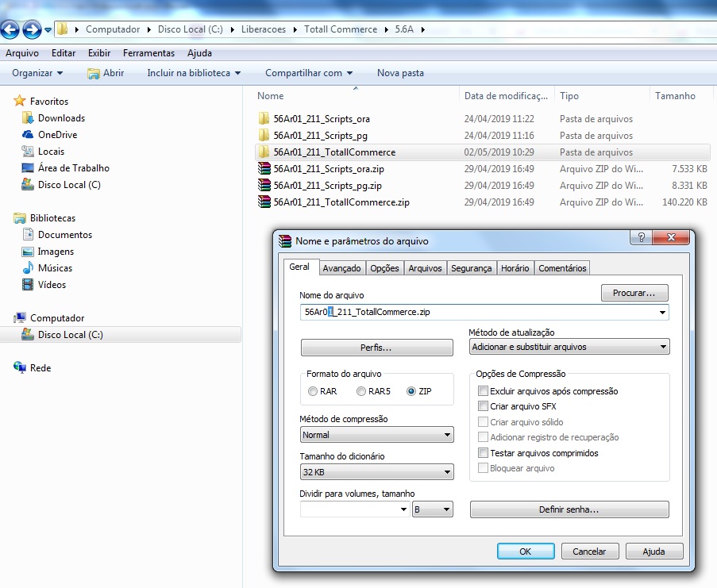Open the Organizar dropdown menu
Viewport: 717px width, 588px height.
click(x=37, y=73)
